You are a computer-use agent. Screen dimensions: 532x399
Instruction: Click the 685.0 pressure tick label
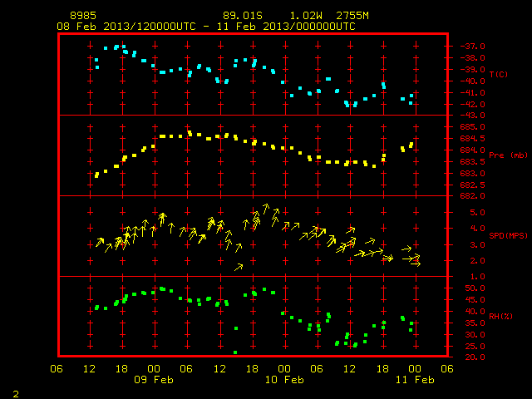(472, 127)
